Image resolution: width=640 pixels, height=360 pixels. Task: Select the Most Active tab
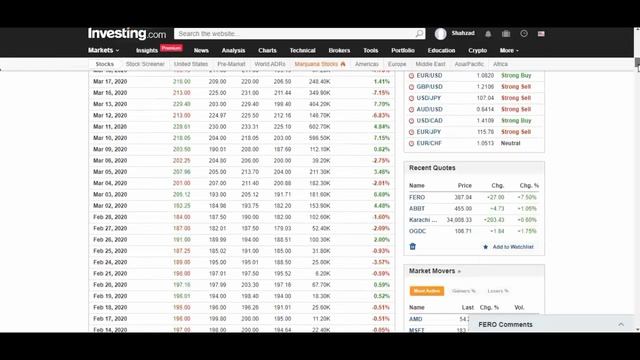(x=427, y=291)
